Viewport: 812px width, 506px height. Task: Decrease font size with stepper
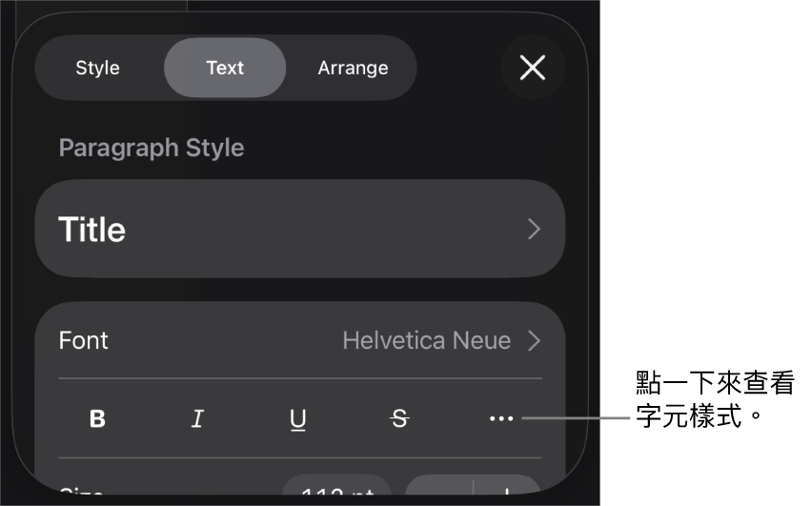point(439,487)
